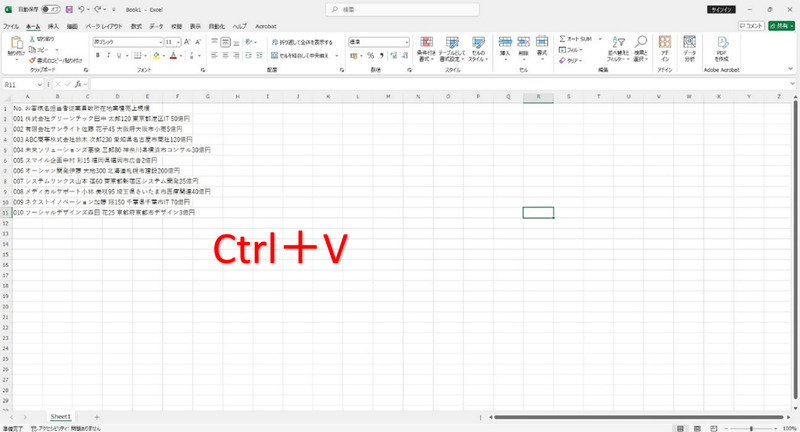Click the Redo arrow
The height and width of the screenshot is (432, 800).
click(97, 9)
